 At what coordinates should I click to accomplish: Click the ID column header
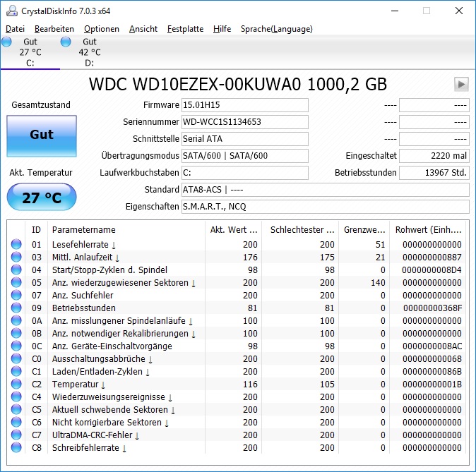point(36,229)
